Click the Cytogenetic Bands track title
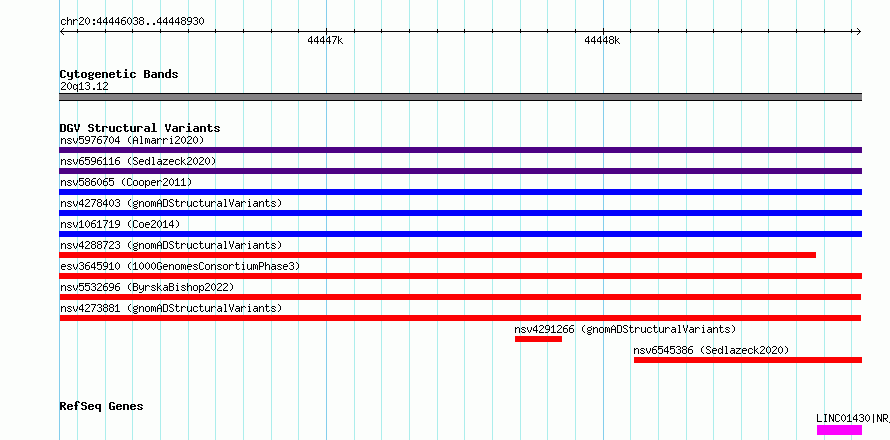This screenshot has height=440, width=890. tap(119, 74)
